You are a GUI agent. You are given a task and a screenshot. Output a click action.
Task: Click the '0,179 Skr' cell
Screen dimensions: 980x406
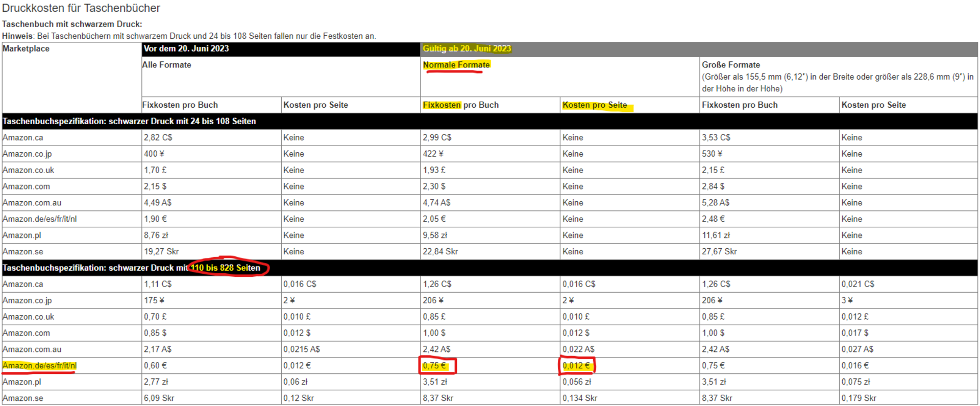(x=909, y=398)
